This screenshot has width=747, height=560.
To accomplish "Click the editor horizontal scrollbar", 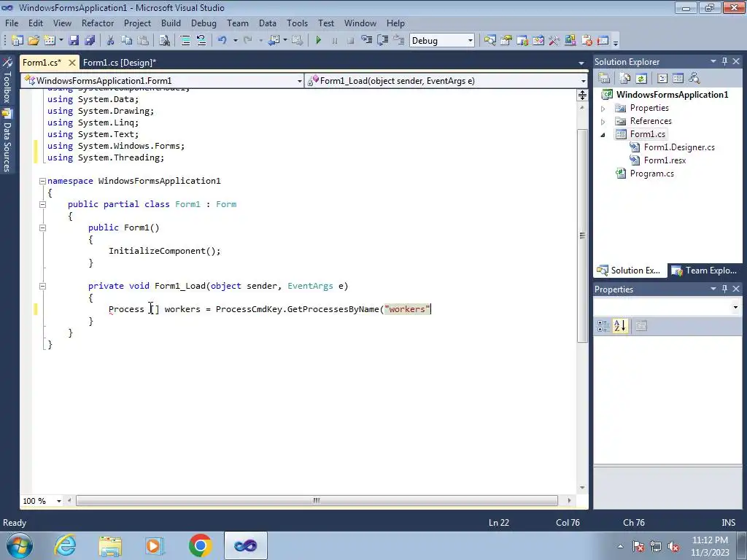I will pos(317,500).
